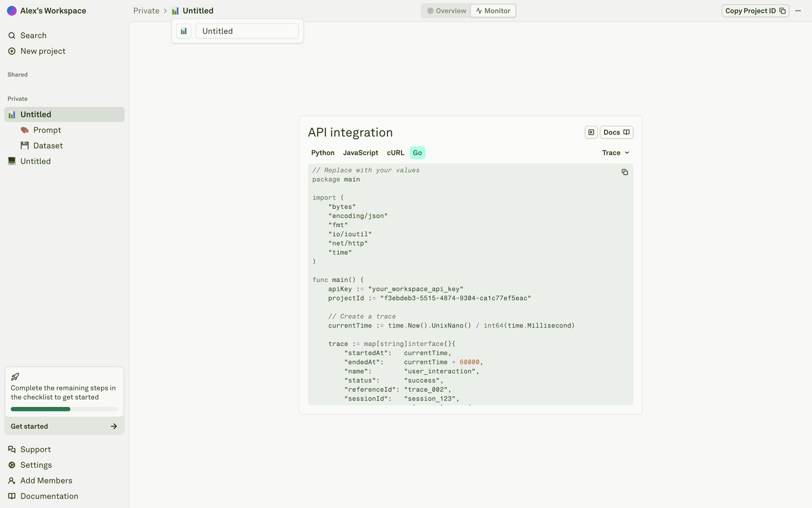This screenshot has width=812, height=508.
Task: Select the cURL code tab
Action: click(395, 153)
